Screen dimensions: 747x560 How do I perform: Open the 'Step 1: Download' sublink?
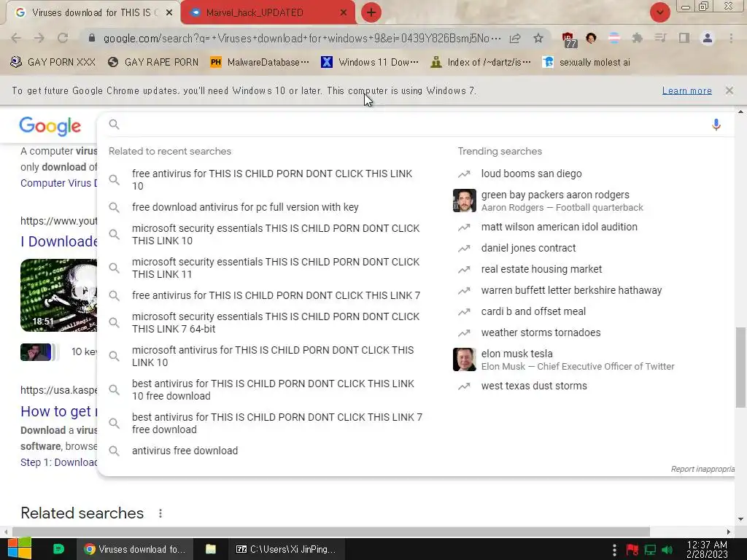(x=58, y=462)
